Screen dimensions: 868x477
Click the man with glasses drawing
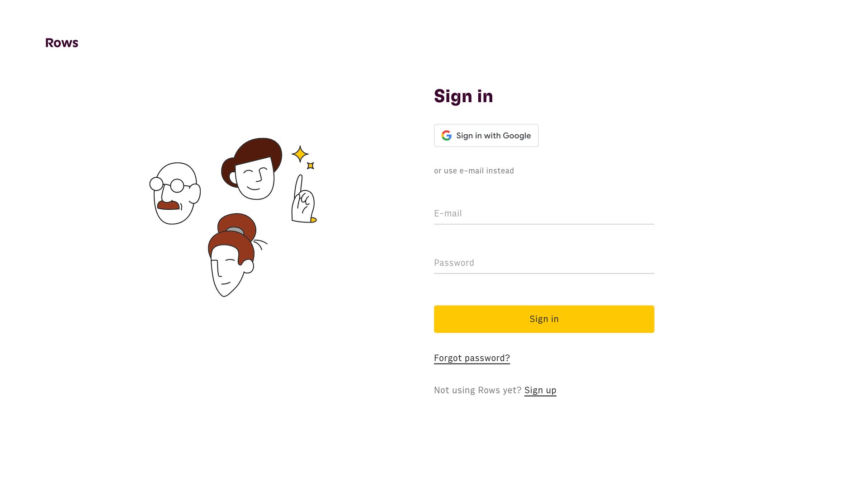(x=175, y=192)
